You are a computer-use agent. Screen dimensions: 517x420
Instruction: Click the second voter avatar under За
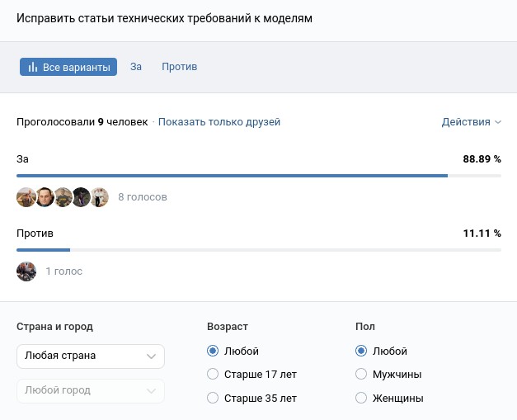[x=45, y=197]
